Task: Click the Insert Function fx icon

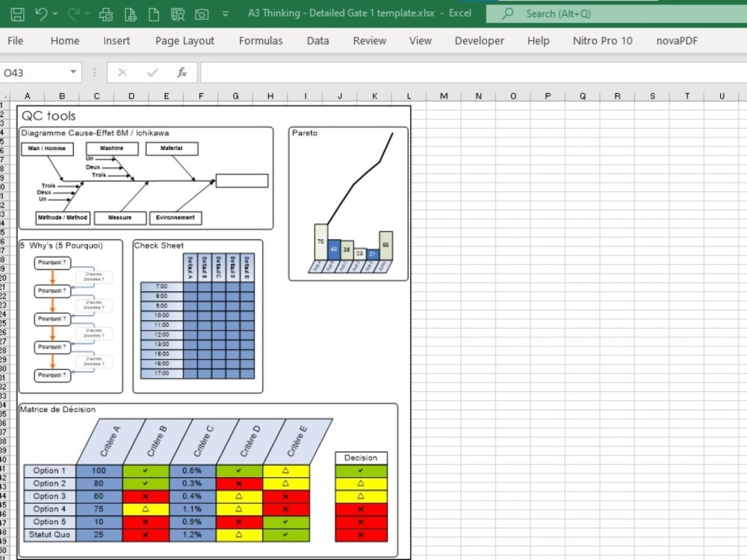Action: (x=182, y=72)
